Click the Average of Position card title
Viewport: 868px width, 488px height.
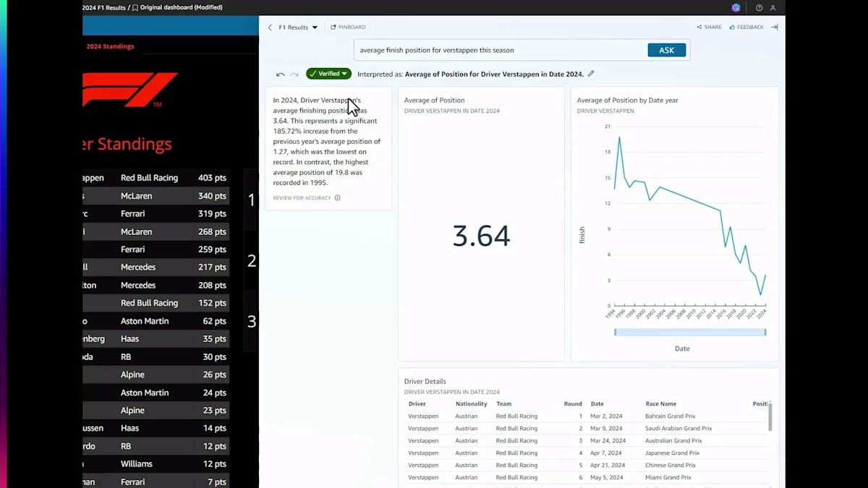434,100
